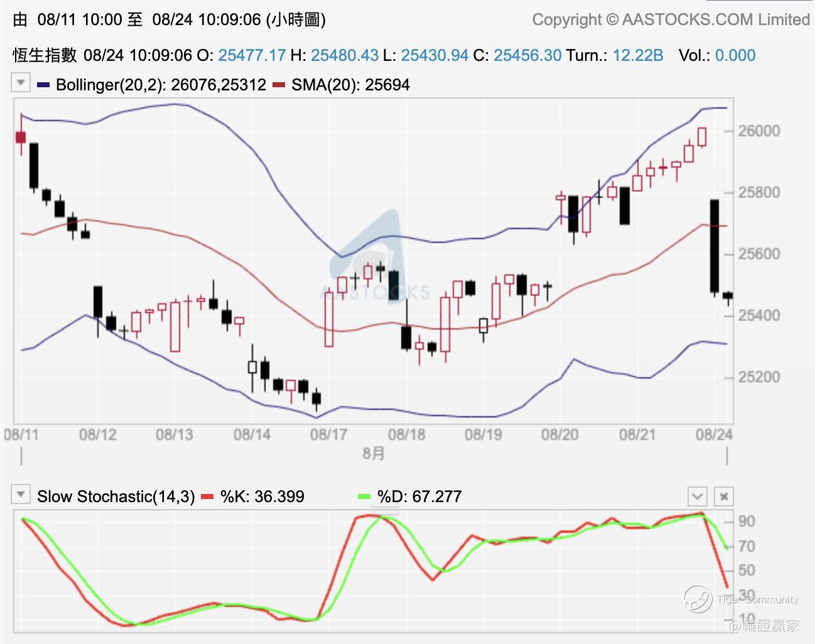Image resolution: width=815 pixels, height=644 pixels.
Task: Click the "恆生指數" index name
Action: (x=45, y=55)
